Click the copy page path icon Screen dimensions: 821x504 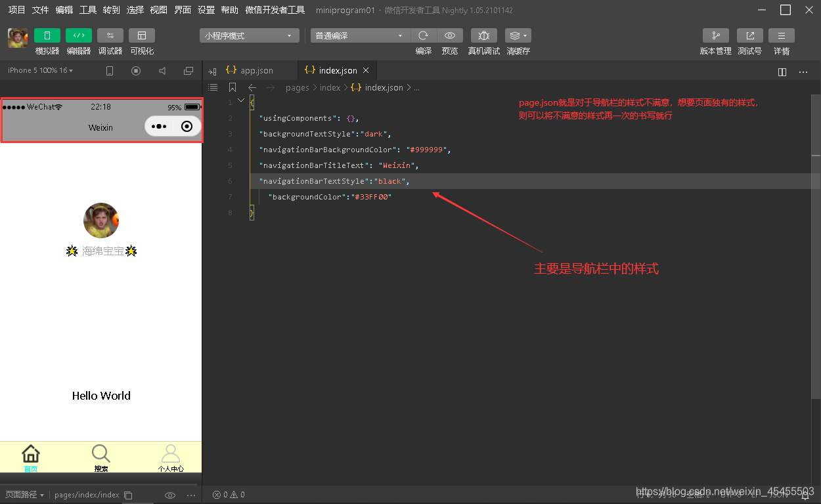pos(129,495)
